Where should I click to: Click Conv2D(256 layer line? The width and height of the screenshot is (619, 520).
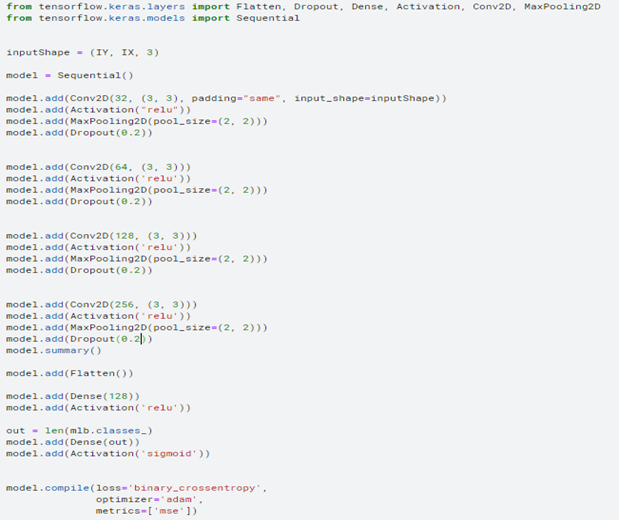point(101,304)
